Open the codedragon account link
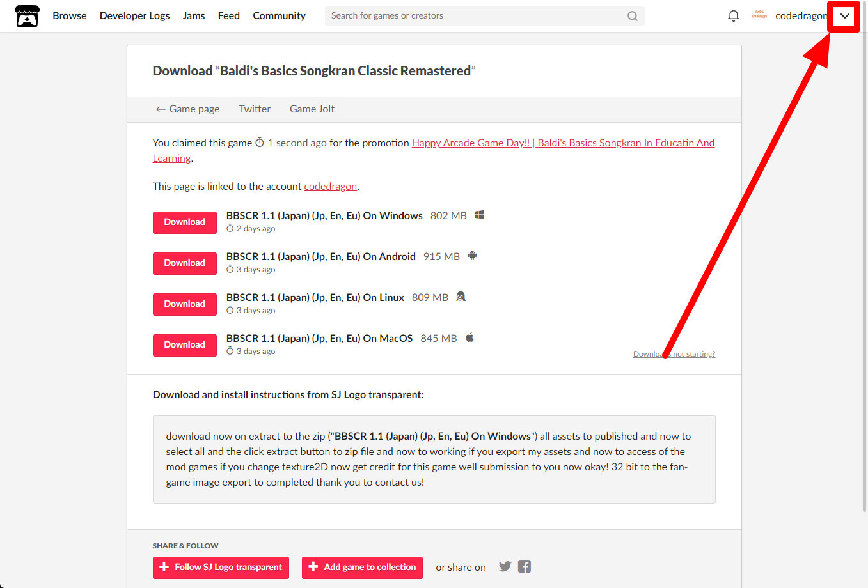Viewport: 868px width, 588px height. click(x=331, y=187)
